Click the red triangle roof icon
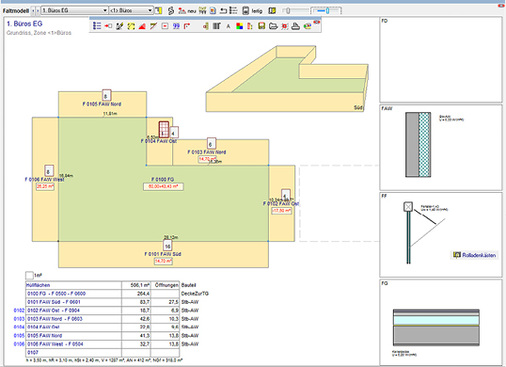This screenshot has width=506, height=367. tap(142, 26)
